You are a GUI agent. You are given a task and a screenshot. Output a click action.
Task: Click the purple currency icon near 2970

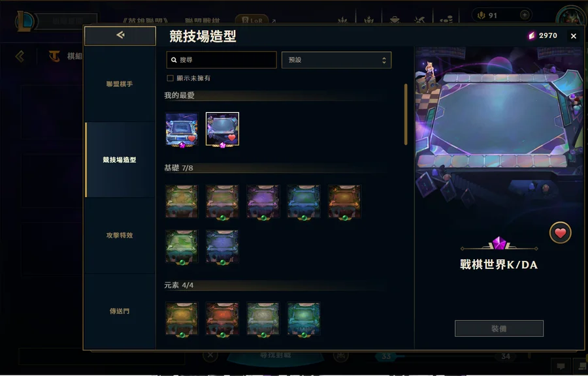click(531, 36)
